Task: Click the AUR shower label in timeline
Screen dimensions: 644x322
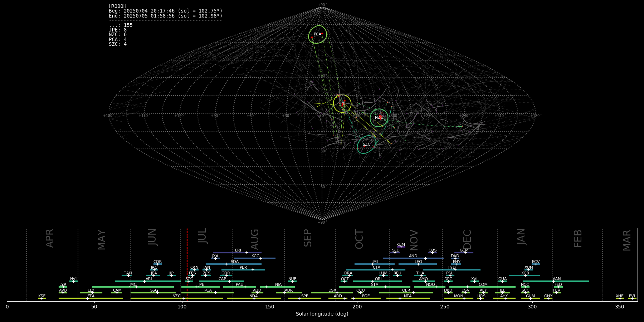Action: pyautogui.click(x=289, y=291)
